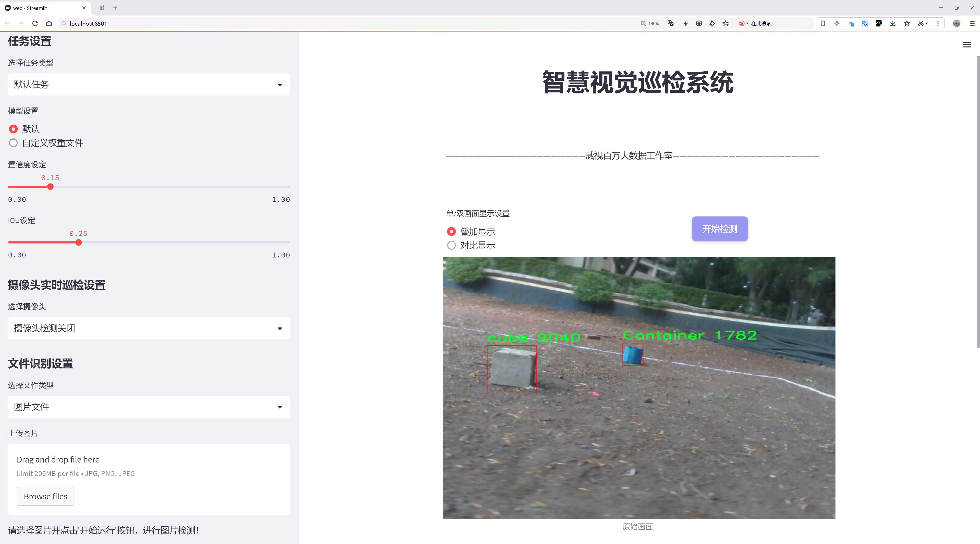This screenshot has width=980, height=544.
Task: Click the add-bookmark star icon in address bar
Action: (725, 24)
